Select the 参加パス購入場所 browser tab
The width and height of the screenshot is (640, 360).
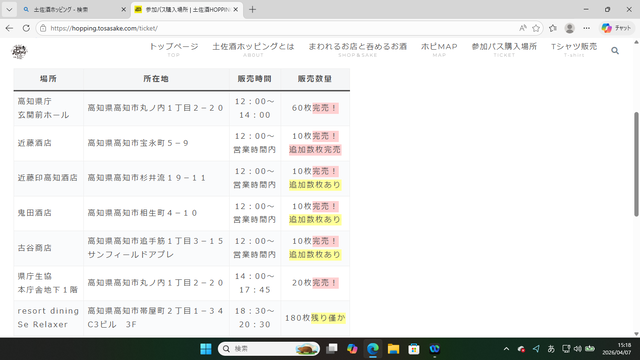coord(187,9)
